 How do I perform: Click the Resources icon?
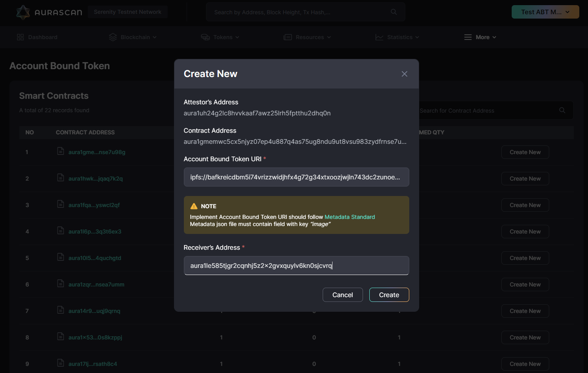287,37
